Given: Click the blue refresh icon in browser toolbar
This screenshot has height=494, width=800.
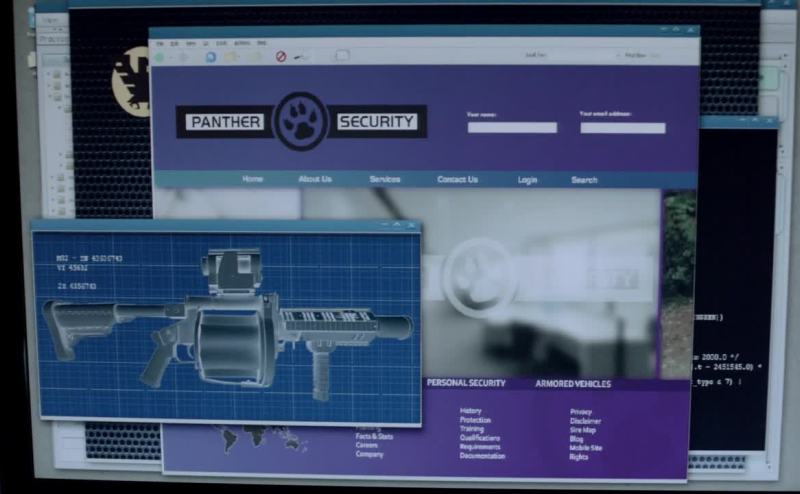Looking at the screenshot, I should (x=210, y=57).
